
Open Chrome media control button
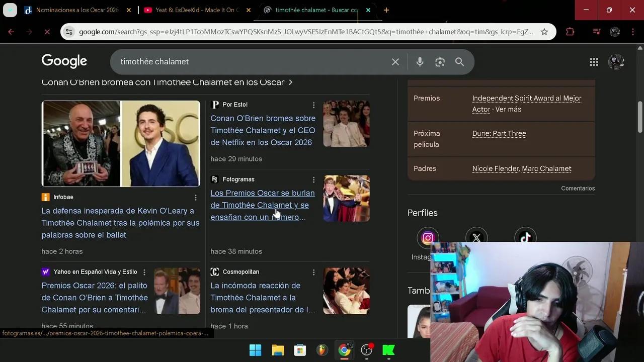[x=597, y=32]
